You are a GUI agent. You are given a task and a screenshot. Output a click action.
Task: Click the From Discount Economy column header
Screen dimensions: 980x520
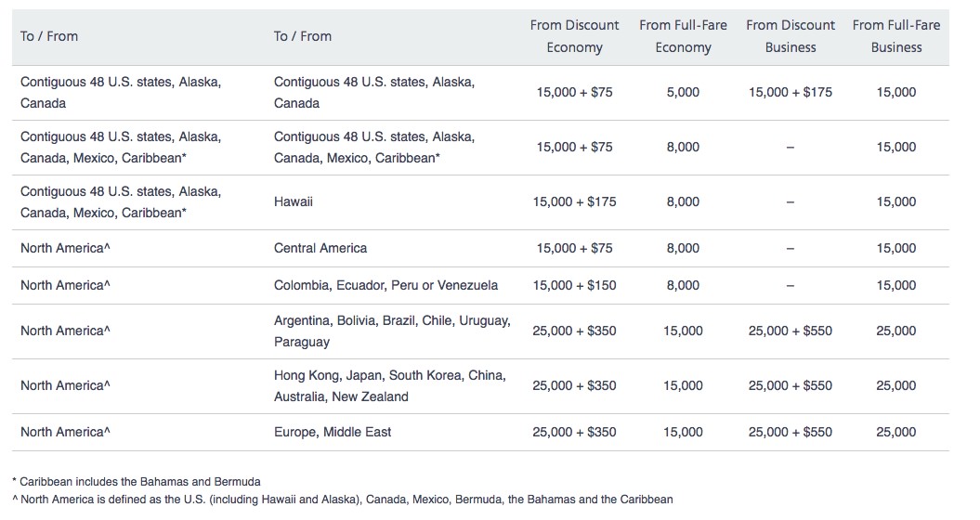574,36
